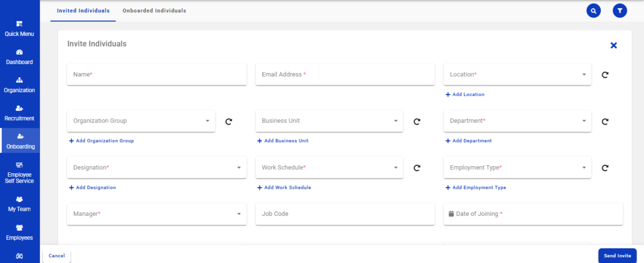Click refresh icon beside Work Schedule
The width and height of the screenshot is (644, 263).
coord(417,168)
